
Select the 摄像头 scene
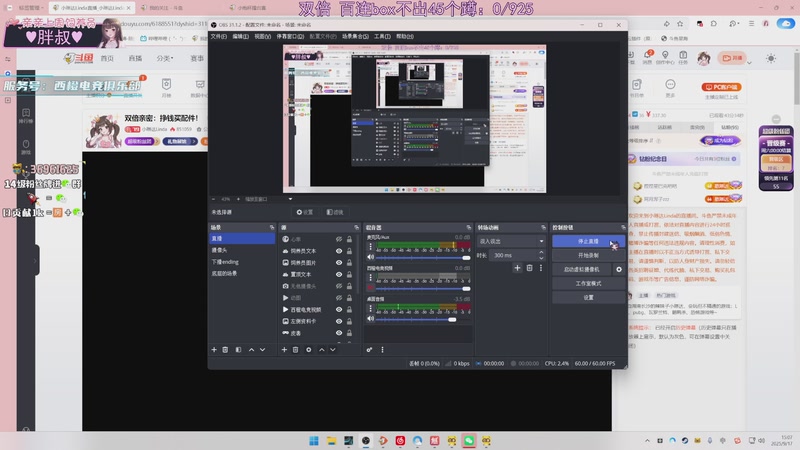[242, 250]
